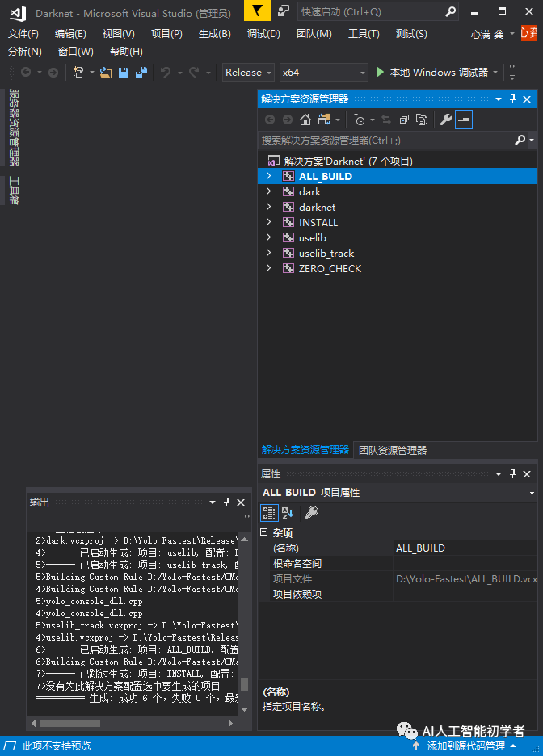543x756 pixels.
Task: Click Solution Explorer Properties wrench icon
Action: [x=446, y=120]
